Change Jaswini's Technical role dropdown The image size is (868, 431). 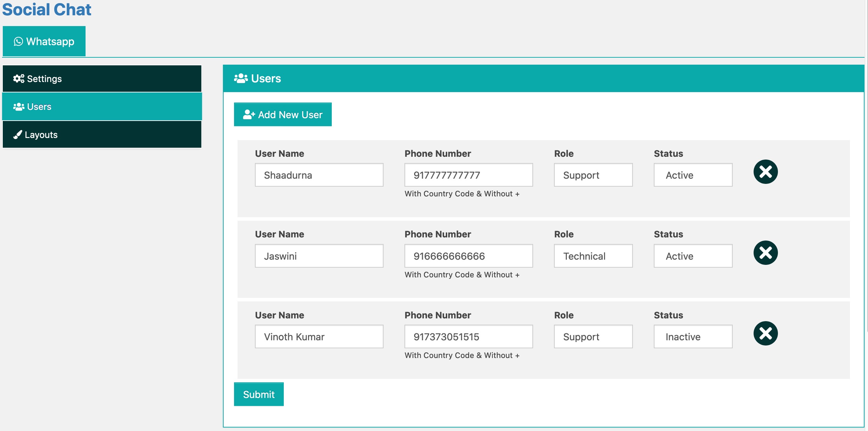(x=593, y=256)
